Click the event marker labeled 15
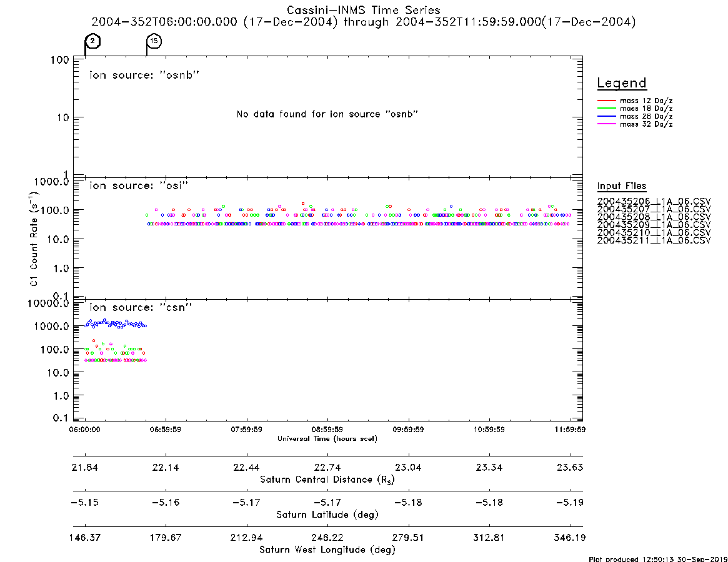 click(154, 41)
